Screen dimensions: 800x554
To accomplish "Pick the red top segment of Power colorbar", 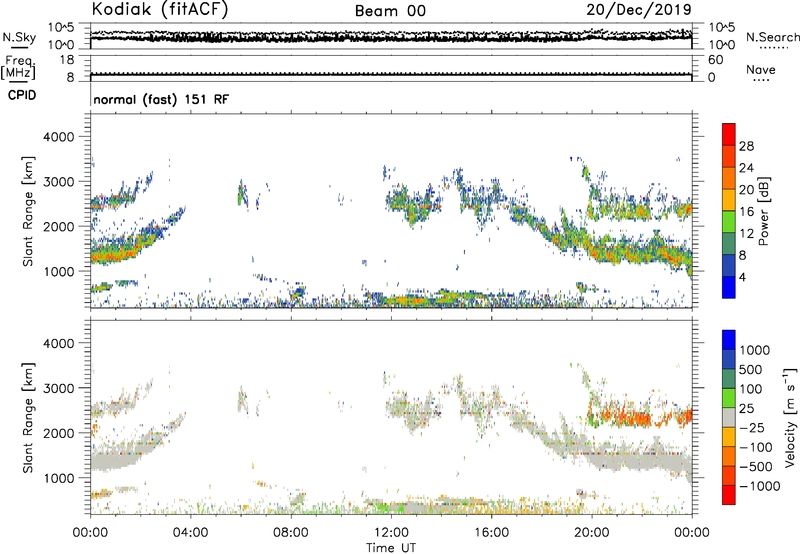I will 729,134.
